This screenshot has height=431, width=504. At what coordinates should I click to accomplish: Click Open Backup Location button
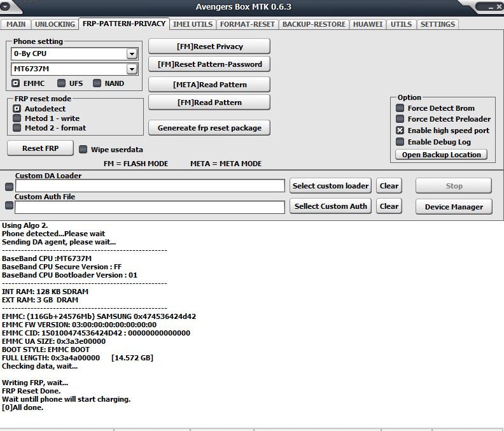click(x=442, y=155)
